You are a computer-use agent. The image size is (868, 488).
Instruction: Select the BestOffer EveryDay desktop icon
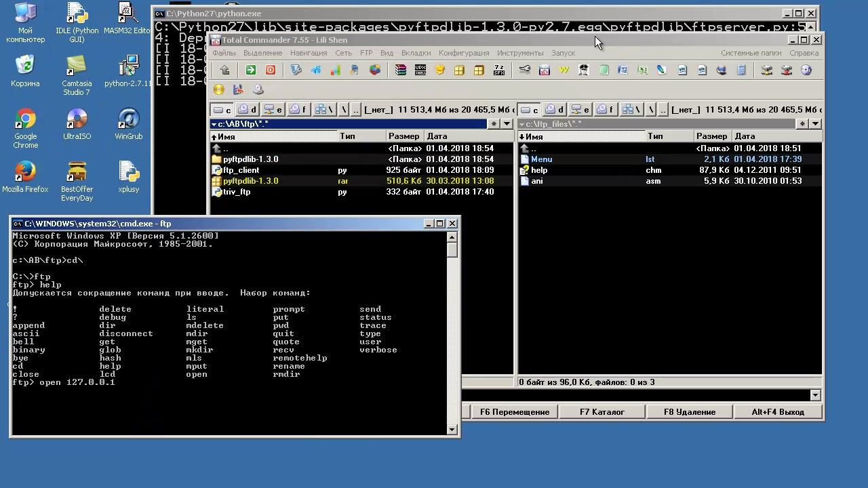77,182
